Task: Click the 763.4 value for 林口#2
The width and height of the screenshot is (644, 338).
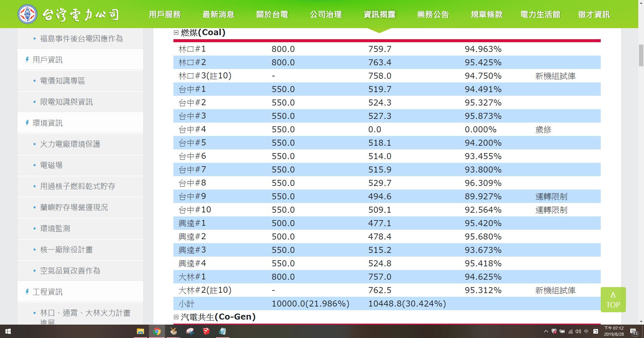Action: tap(380, 62)
